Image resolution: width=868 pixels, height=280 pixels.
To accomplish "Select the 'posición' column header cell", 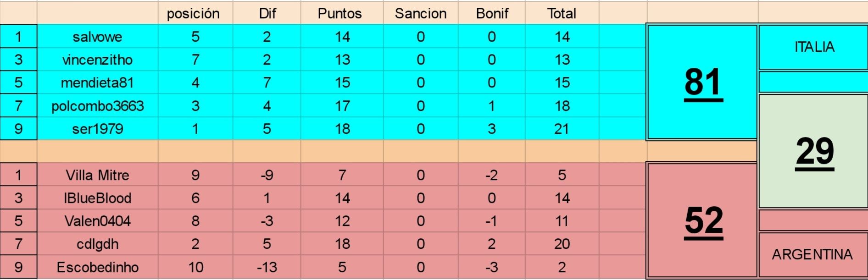I will coord(195,13).
